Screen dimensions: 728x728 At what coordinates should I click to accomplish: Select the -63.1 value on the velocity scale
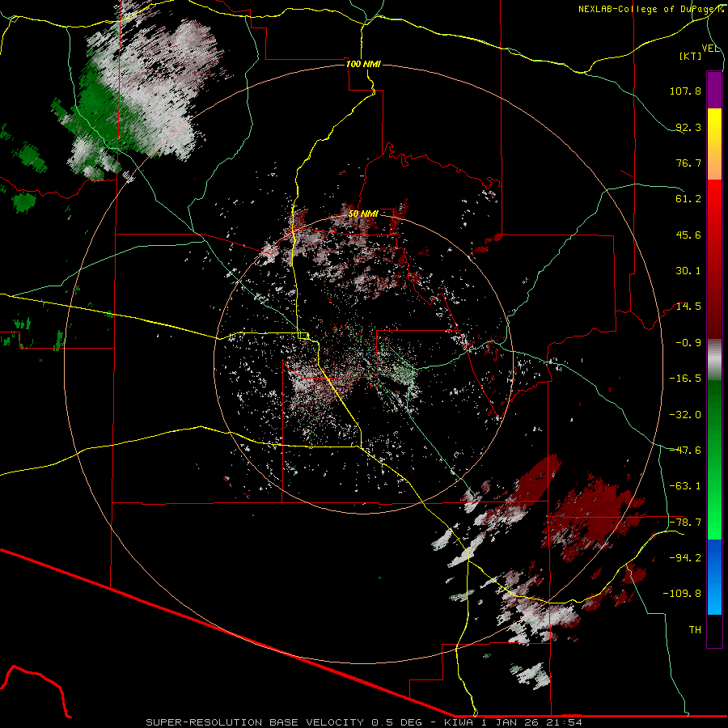685,486
